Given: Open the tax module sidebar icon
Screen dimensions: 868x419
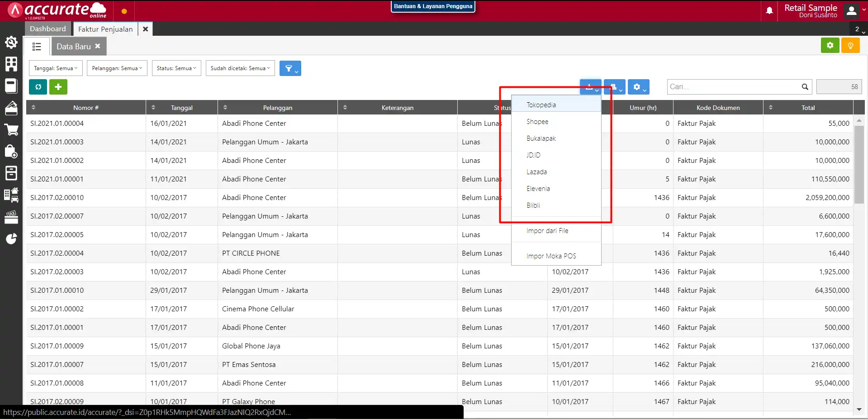Looking at the screenshot, I should [x=11, y=217].
